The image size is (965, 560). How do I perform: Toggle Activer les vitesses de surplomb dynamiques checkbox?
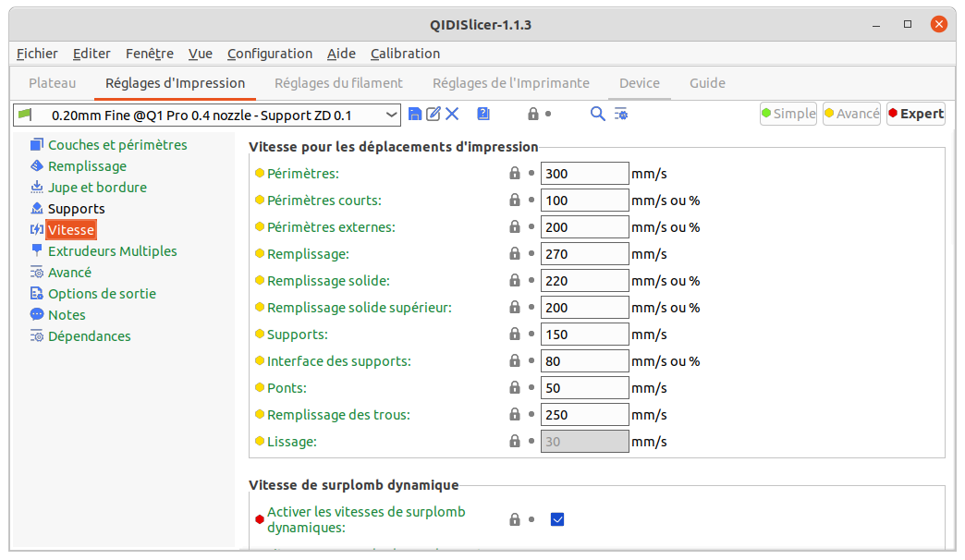[557, 519]
